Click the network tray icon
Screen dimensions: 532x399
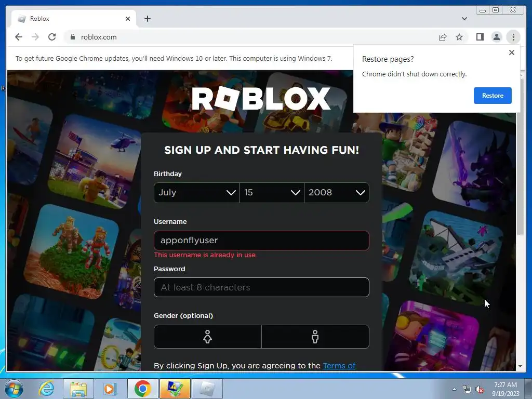coord(467,390)
